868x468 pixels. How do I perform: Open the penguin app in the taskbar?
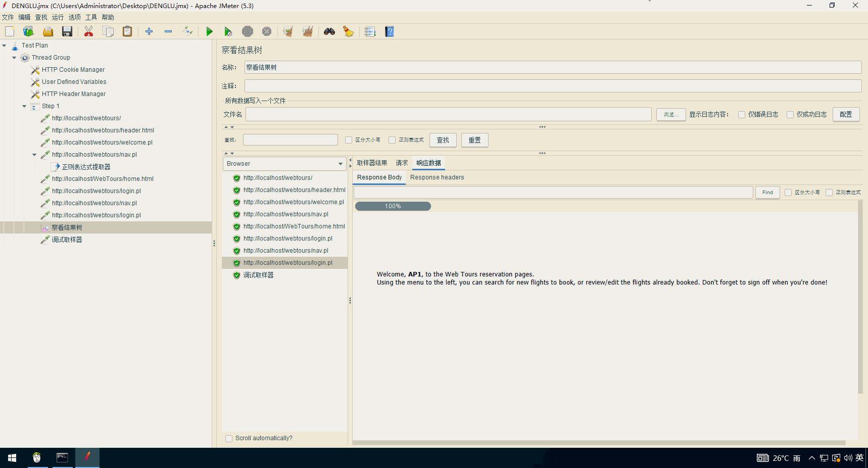click(x=37, y=458)
